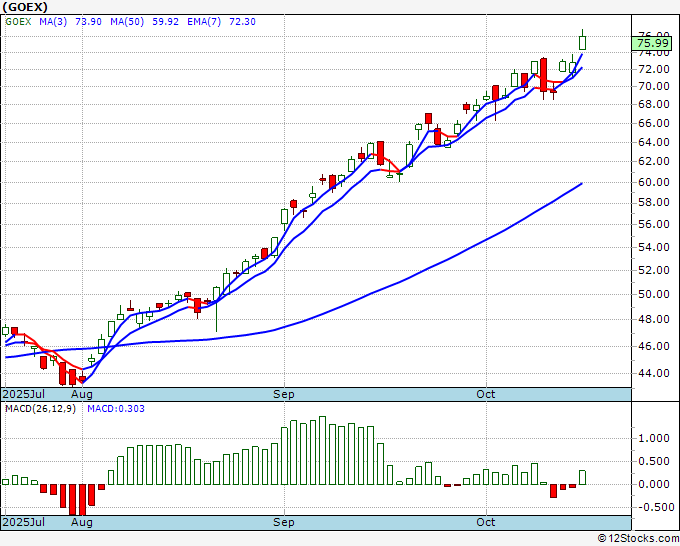Open the 12Stocks.com copyright link
Viewport: 680px width, 546px height.
pos(638,539)
